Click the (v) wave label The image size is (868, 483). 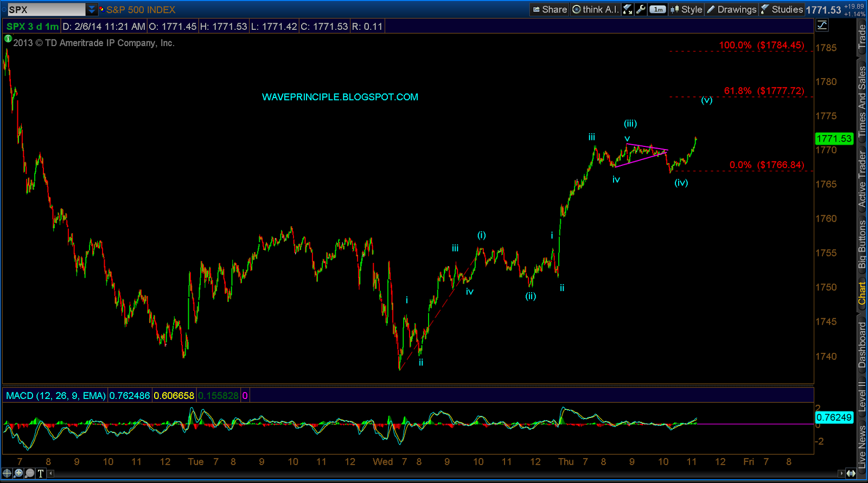(x=706, y=100)
